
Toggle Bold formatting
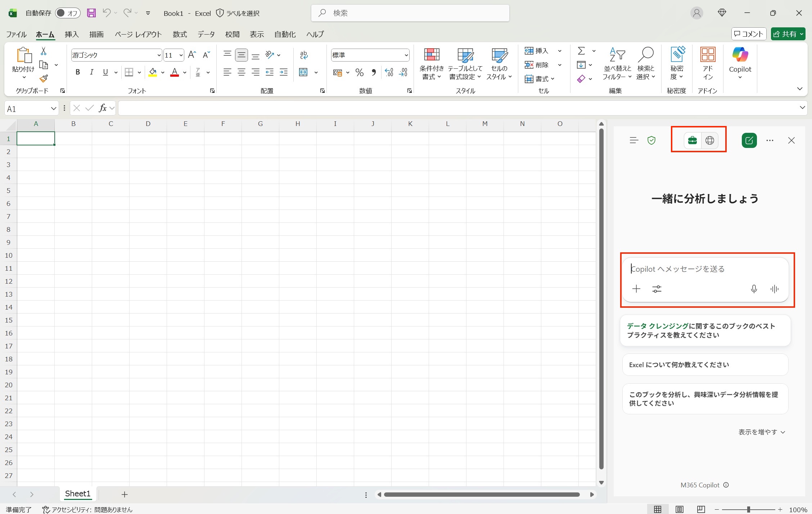(78, 72)
